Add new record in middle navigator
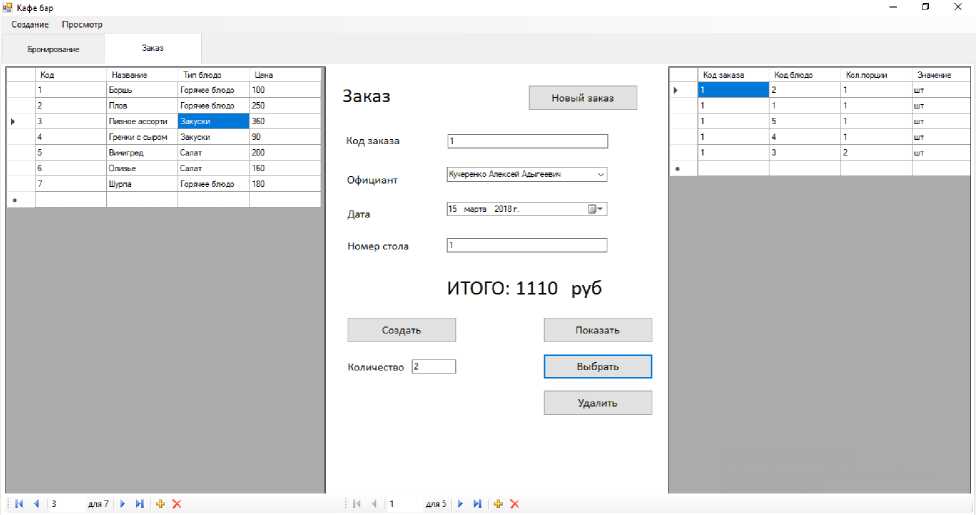The width and height of the screenshot is (976, 515). click(x=498, y=504)
